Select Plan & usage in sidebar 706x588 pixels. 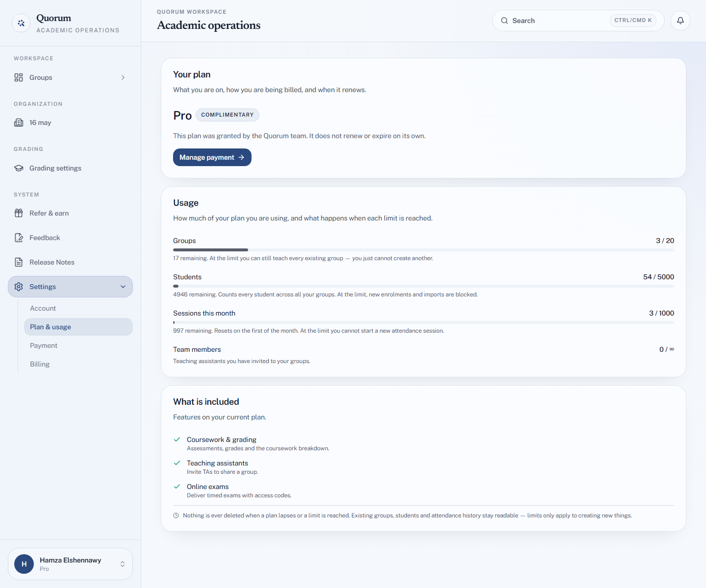coord(78,327)
